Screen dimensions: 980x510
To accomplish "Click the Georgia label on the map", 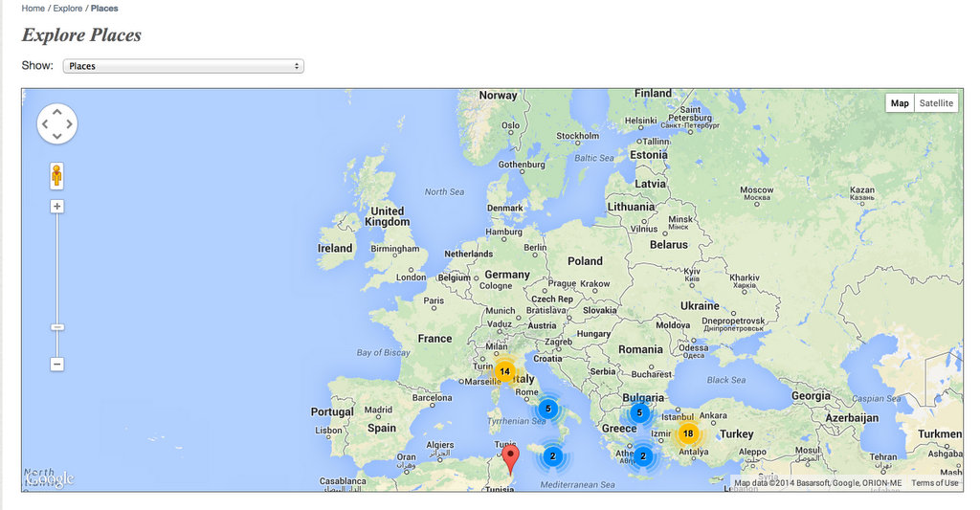I will tap(811, 395).
